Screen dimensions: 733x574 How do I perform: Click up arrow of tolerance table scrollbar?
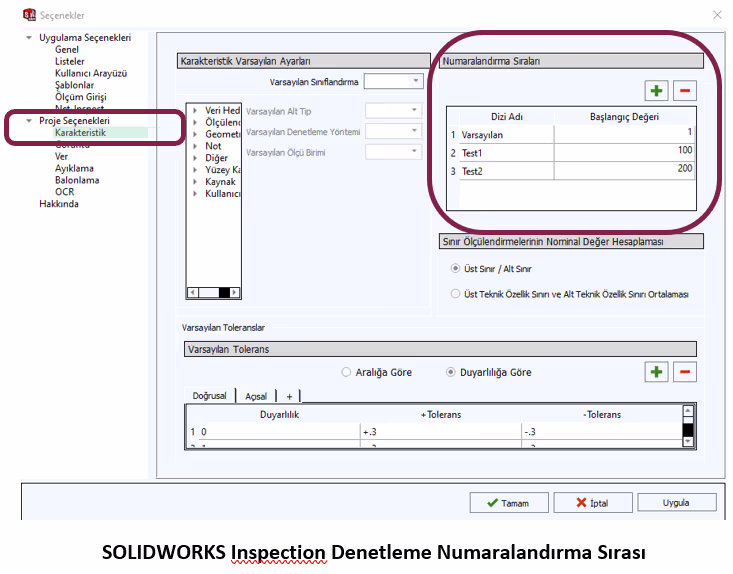688,411
